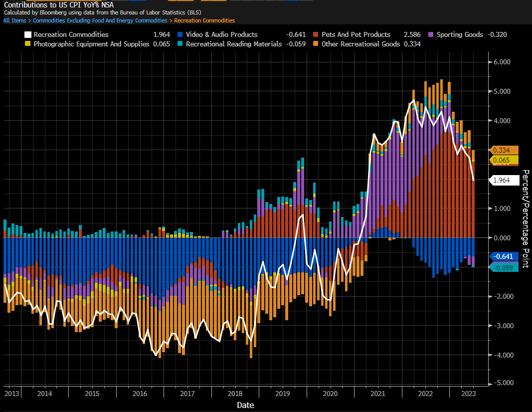The image size is (532, 412).
Task: Click the Bloomberg BLS data source subtitle
Action: pos(103,12)
